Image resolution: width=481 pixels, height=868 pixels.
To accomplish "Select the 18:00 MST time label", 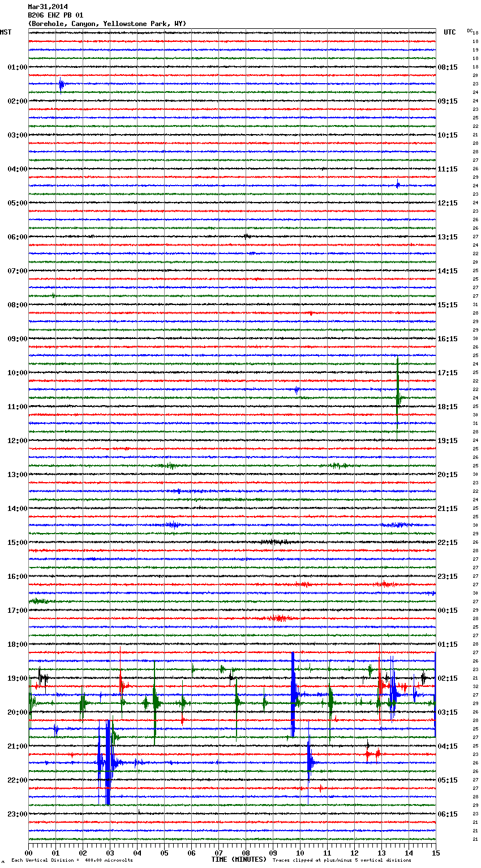I will click(x=18, y=644).
